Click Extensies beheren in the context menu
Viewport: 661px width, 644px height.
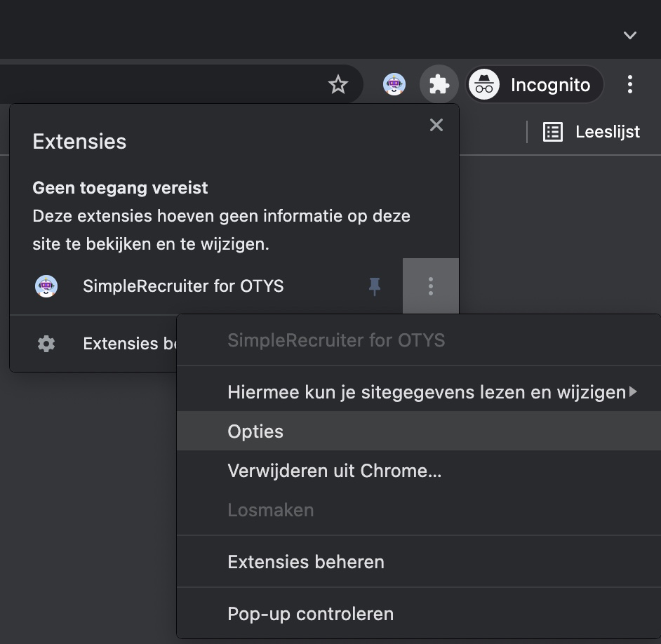[x=419, y=562]
